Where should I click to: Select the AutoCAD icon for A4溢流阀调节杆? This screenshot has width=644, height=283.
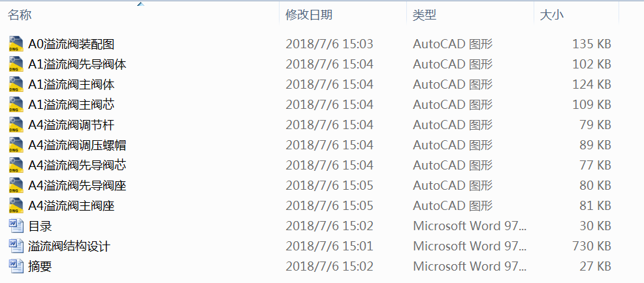click(16, 125)
